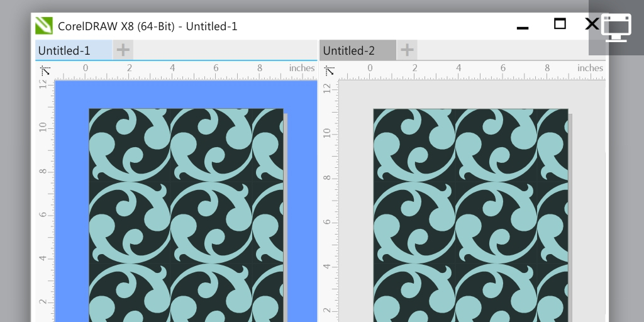Click ruler origin icon in Untitled-1 pane
Image resolution: width=644 pixels, height=322 pixels.
click(x=45, y=70)
